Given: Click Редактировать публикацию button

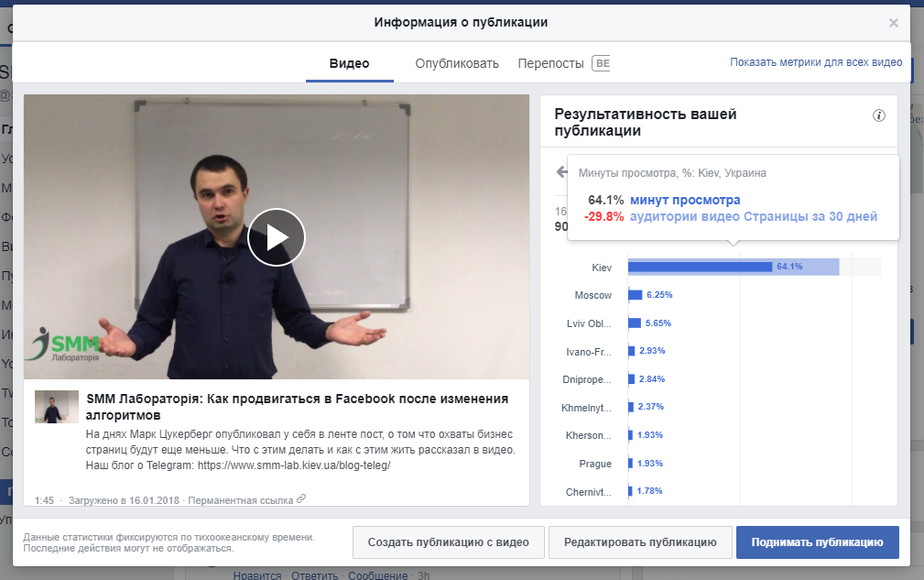Looking at the screenshot, I should pos(640,542).
